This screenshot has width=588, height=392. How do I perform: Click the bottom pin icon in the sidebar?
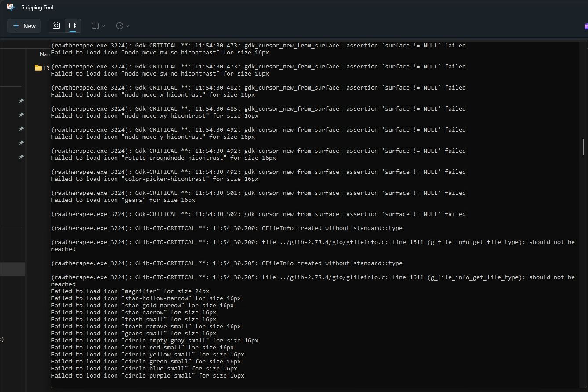coord(21,157)
